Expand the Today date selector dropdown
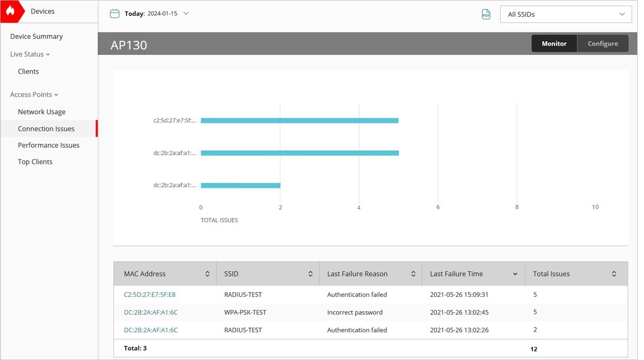644x360 pixels. pos(186,14)
